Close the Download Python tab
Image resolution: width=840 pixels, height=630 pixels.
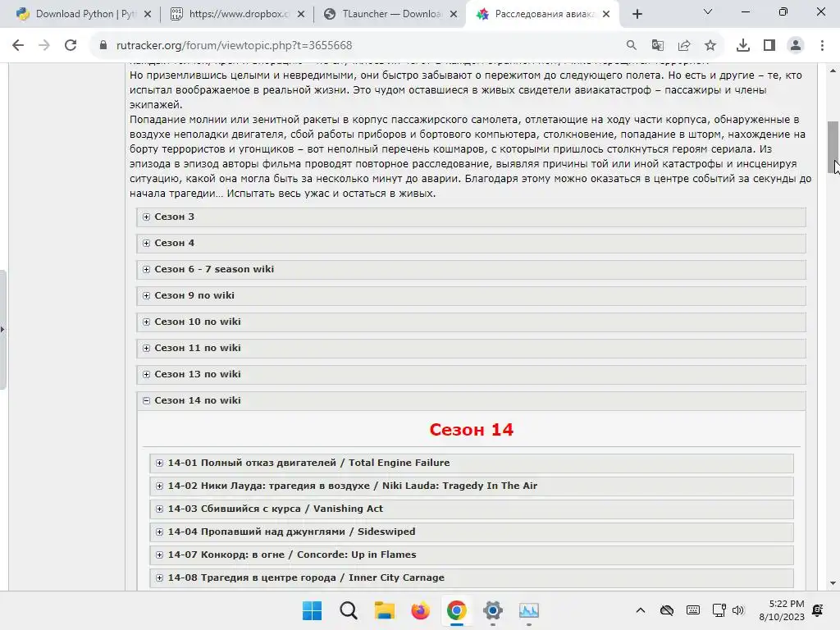click(148, 14)
